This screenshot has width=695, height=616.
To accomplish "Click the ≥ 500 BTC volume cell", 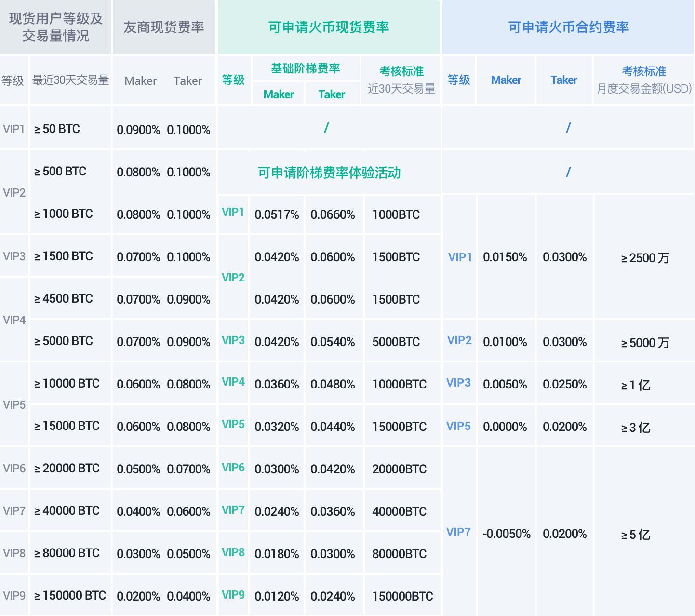I will pos(60,171).
